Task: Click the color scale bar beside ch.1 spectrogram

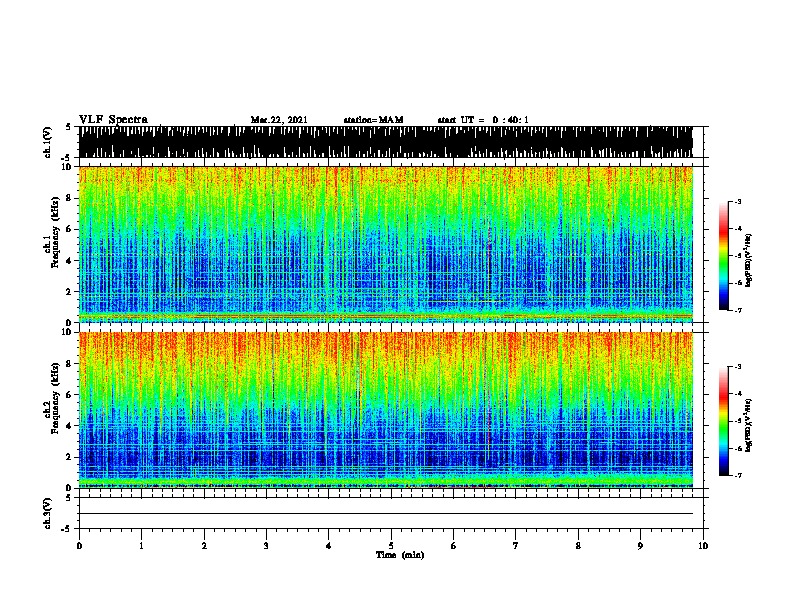Action: tap(724, 256)
